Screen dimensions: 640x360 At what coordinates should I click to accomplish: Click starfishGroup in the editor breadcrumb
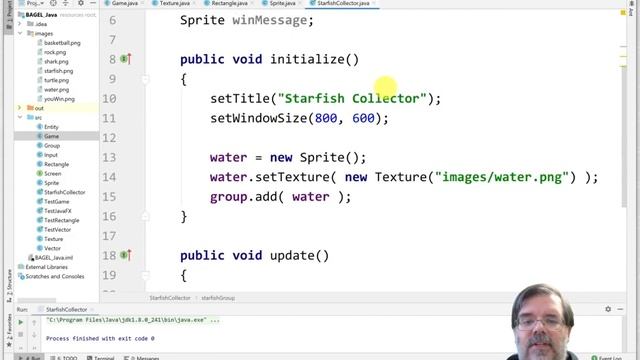[x=218, y=298]
